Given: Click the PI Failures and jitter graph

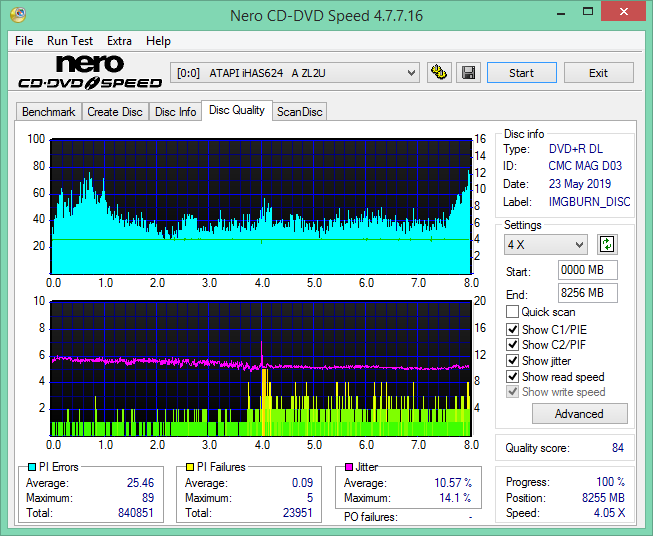Looking at the screenshot, I should pos(261,369).
